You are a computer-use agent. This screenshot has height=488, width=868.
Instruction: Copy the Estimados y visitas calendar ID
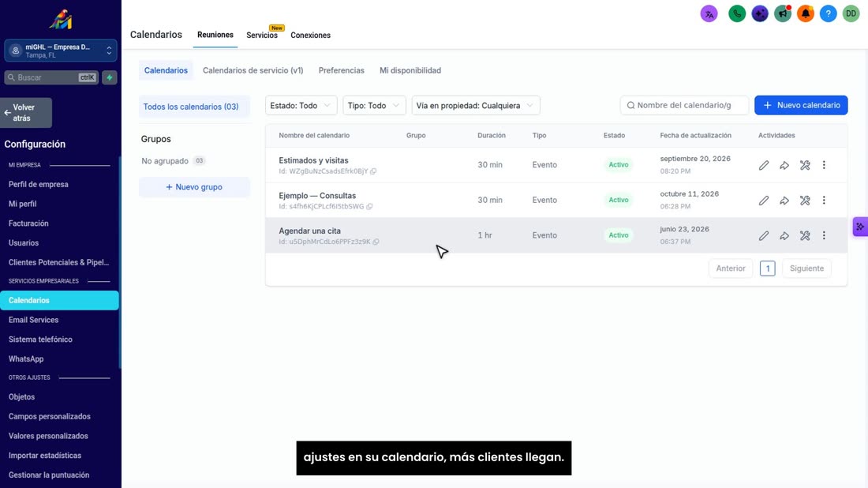click(373, 171)
